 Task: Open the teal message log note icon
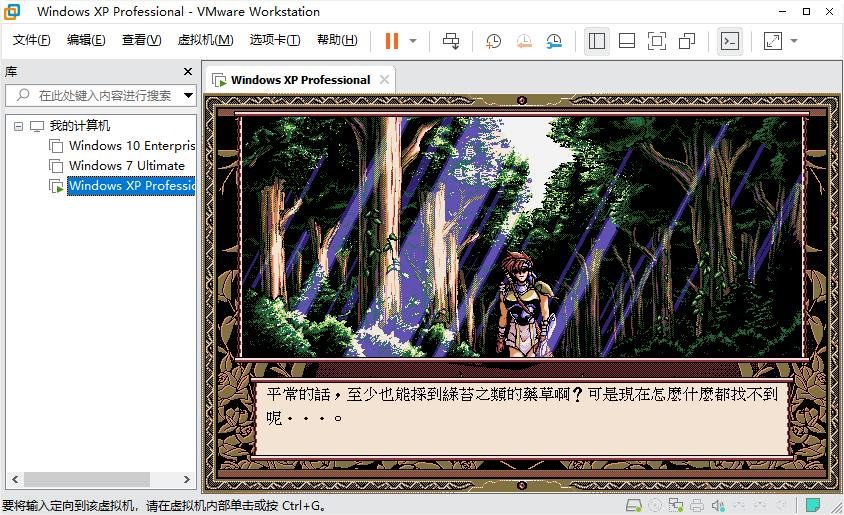pos(812,505)
